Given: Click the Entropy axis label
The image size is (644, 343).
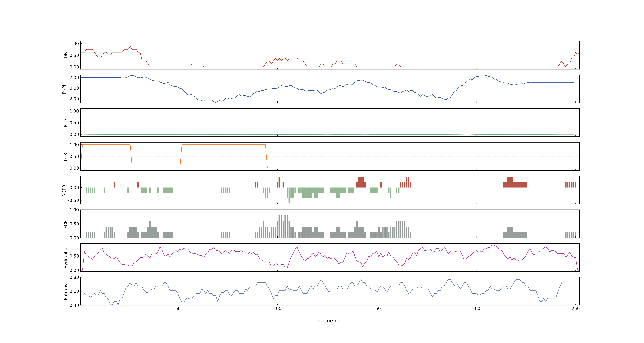Looking at the screenshot, I should tap(66, 291).
